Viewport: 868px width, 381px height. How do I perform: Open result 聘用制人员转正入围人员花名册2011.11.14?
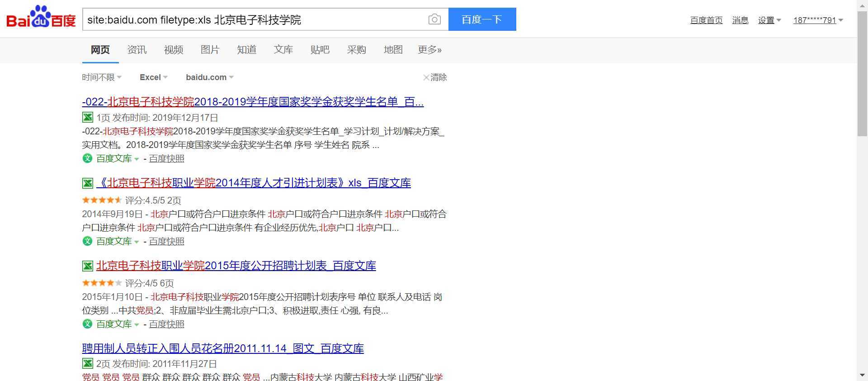click(223, 348)
